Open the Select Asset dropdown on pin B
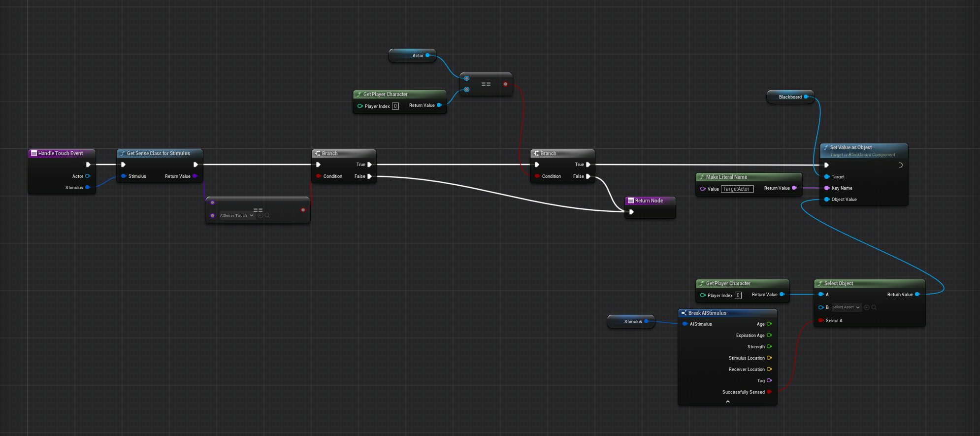This screenshot has width=980, height=436. (x=846, y=307)
